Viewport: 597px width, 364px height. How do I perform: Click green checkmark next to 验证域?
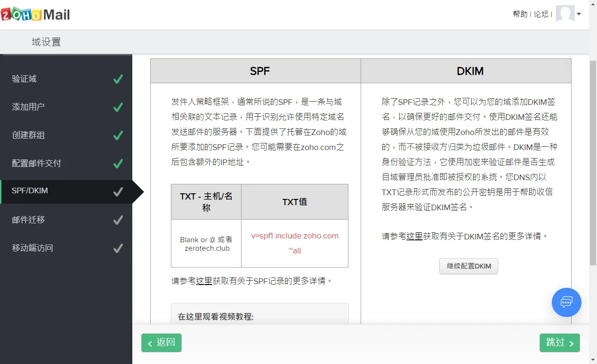118,79
